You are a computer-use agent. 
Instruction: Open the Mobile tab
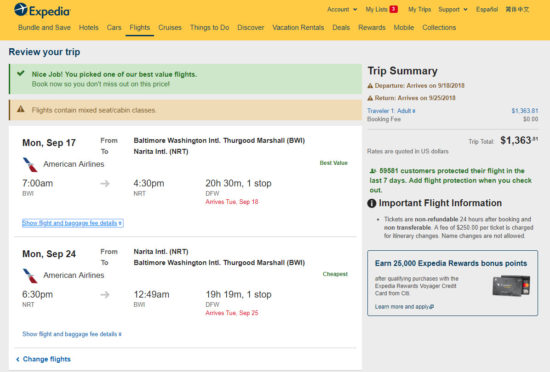tap(404, 27)
